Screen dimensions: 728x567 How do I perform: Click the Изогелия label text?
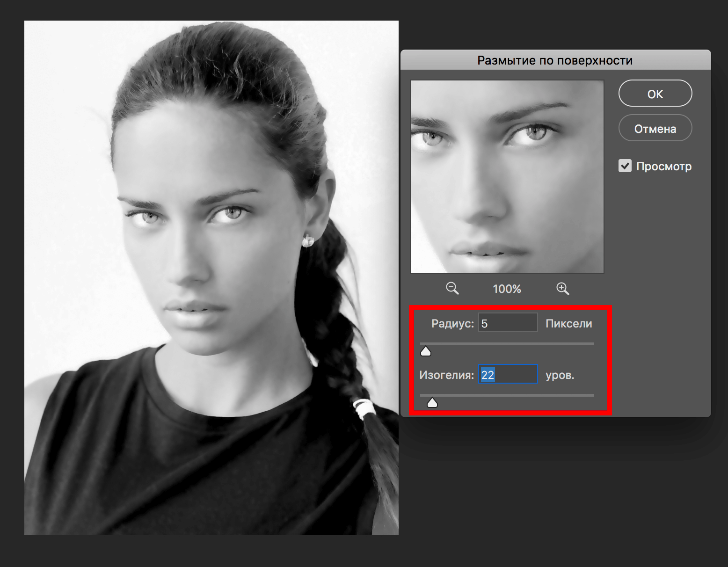pyautogui.click(x=446, y=375)
